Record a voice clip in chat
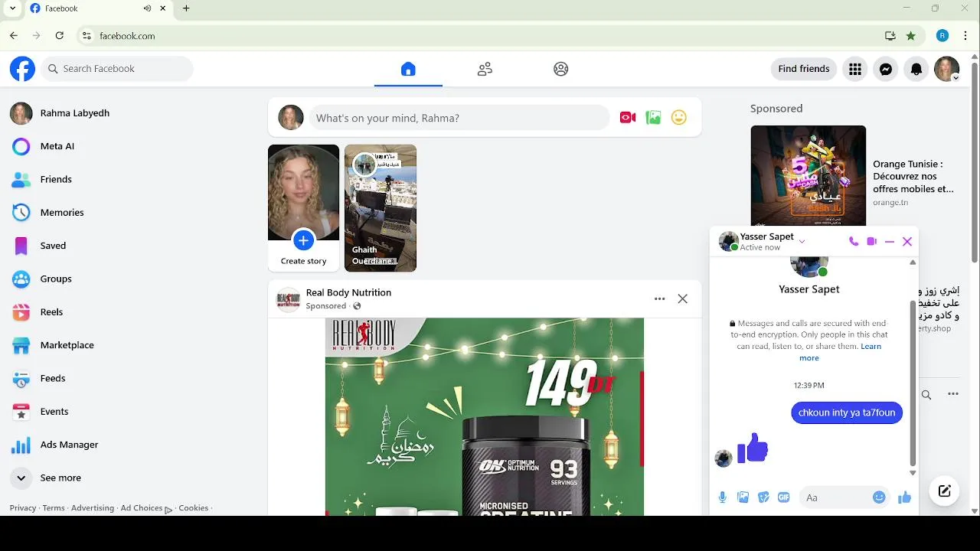 pos(722,497)
